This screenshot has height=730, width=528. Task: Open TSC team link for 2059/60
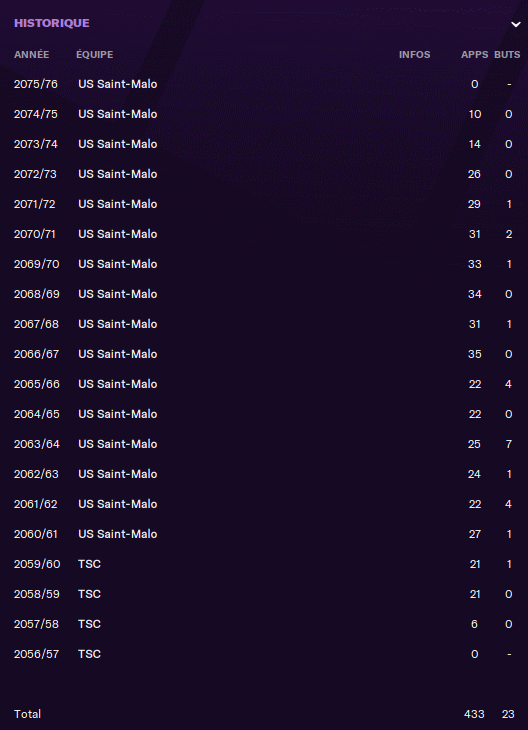tap(89, 564)
